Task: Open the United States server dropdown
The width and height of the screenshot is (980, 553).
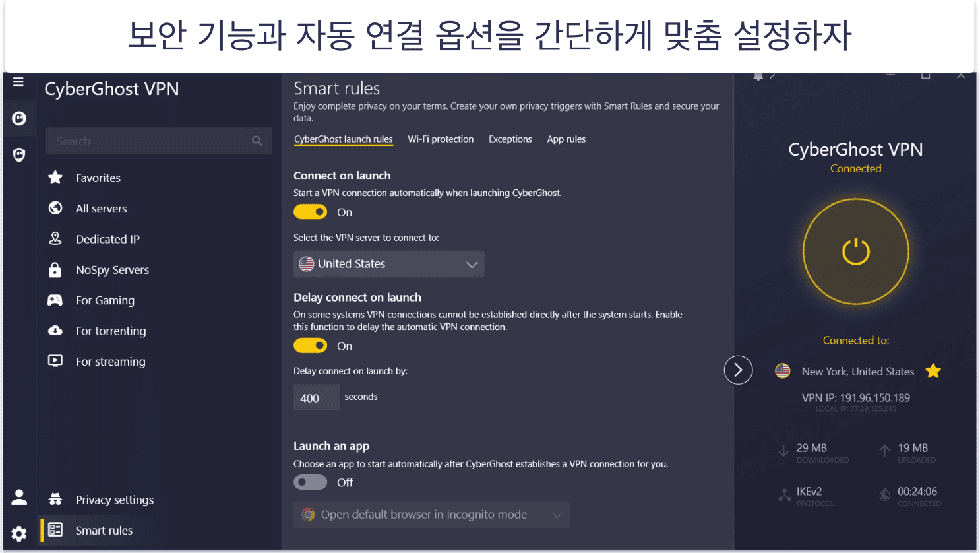Action: pyautogui.click(x=389, y=263)
